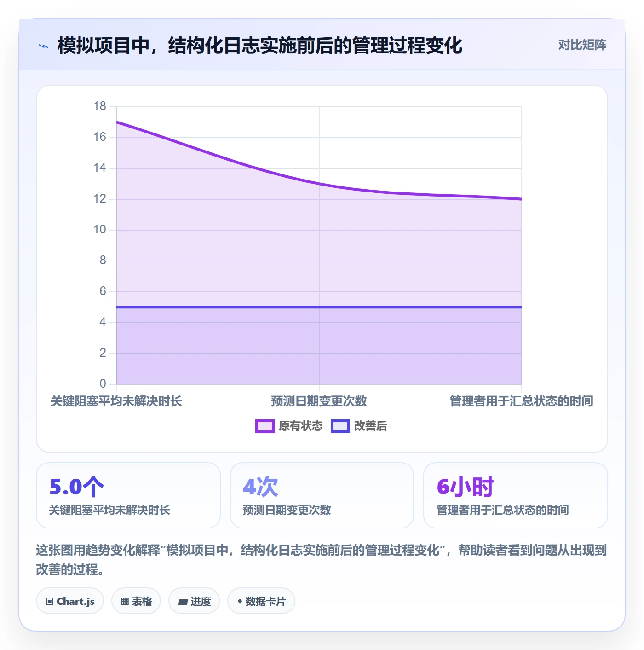Click the y-axis tick label 10
This screenshot has width=644, height=650.
(100, 230)
